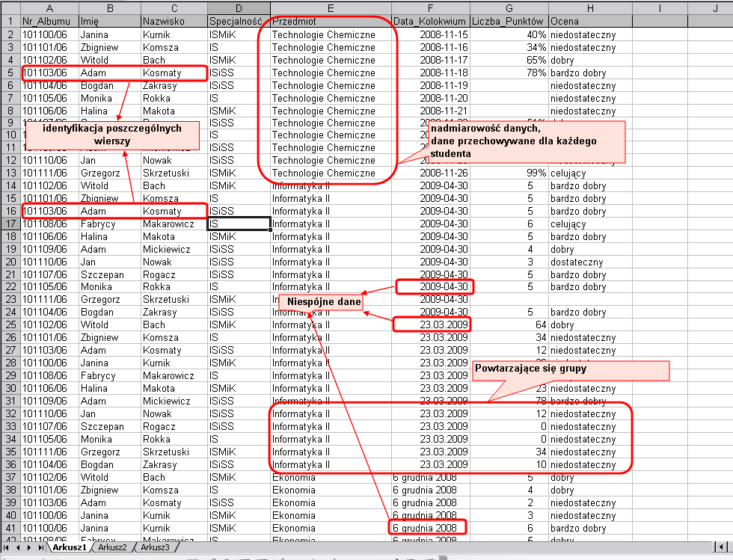Click the Nr_Albumu header cell
Image resolution: width=733 pixels, height=560 pixels.
[49, 21]
